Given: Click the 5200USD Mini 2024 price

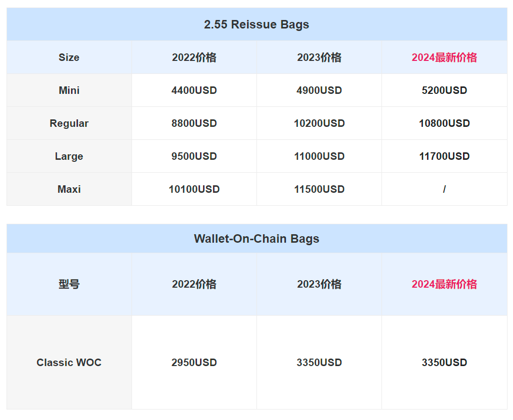Looking at the screenshot, I should tap(444, 90).
